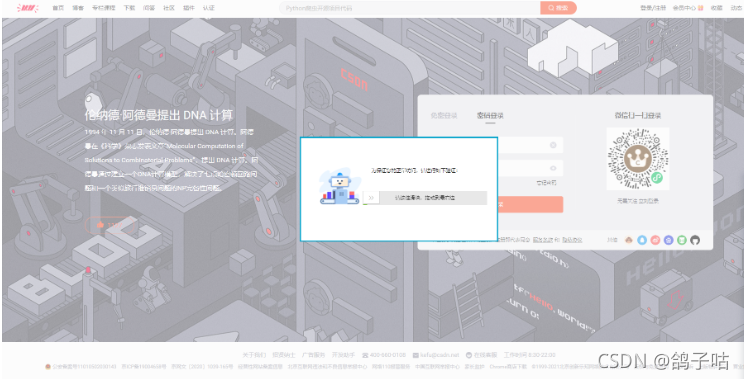744x379 pixels.
Task: Focus the Python search box
Action: coord(409,8)
